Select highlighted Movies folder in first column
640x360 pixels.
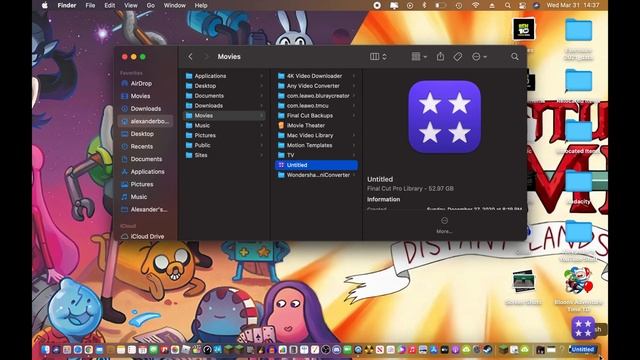(224, 116)
